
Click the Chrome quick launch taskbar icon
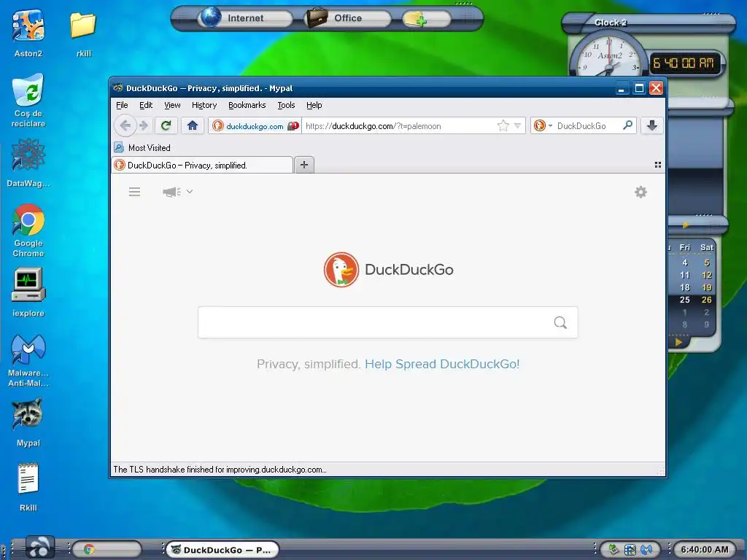click(89, 550)
